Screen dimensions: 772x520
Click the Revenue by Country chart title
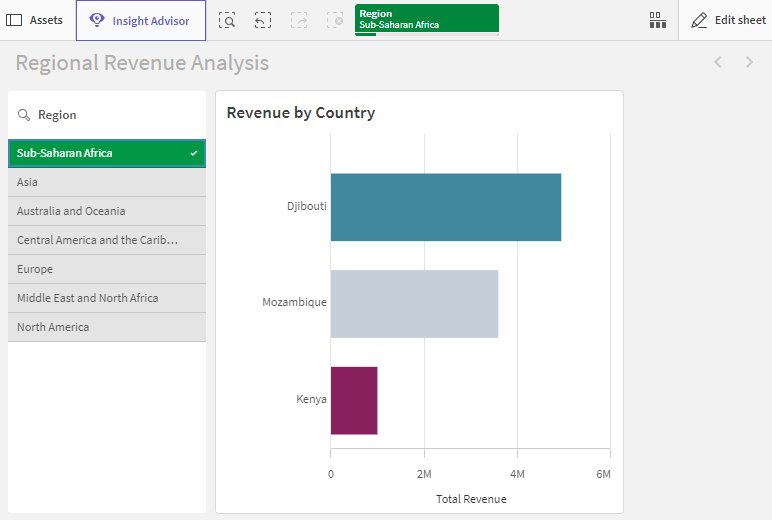tap(301, 113)
